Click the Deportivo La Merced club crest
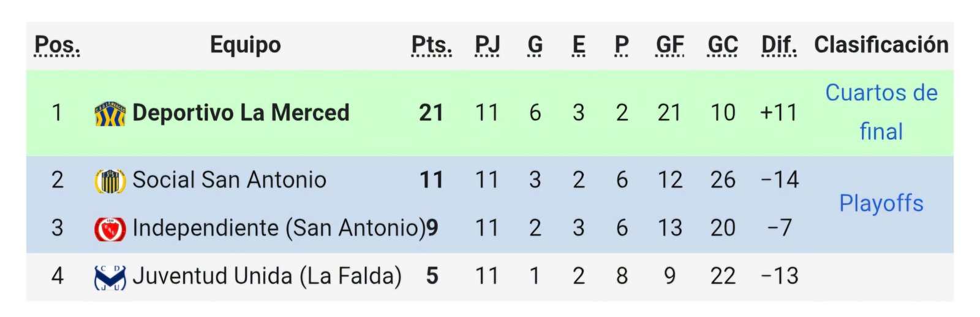This screenshot has width=980, height=317. coord(110,113)
